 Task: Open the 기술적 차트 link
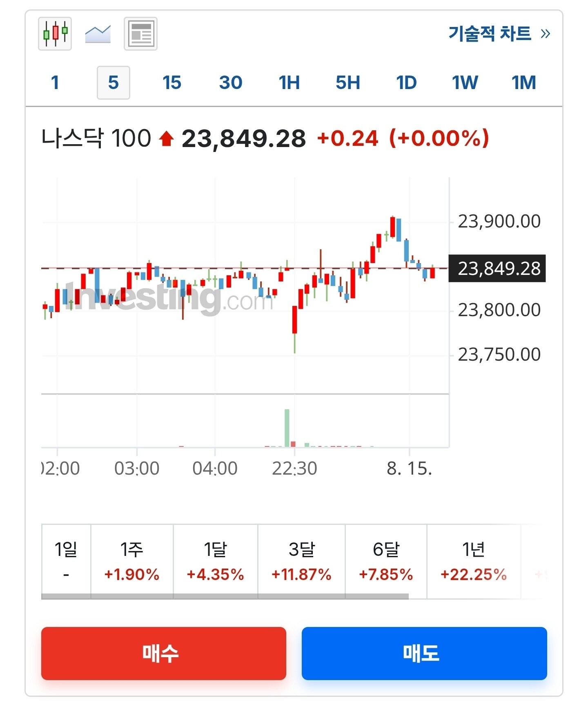tap(490, 33)
